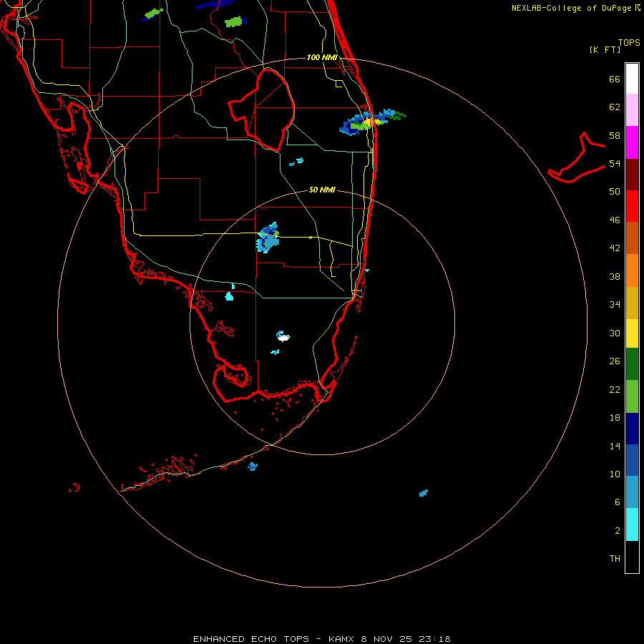Viewport: 644px width, 644px height.
Task: Click legend value 54
Action: point(615,163)
